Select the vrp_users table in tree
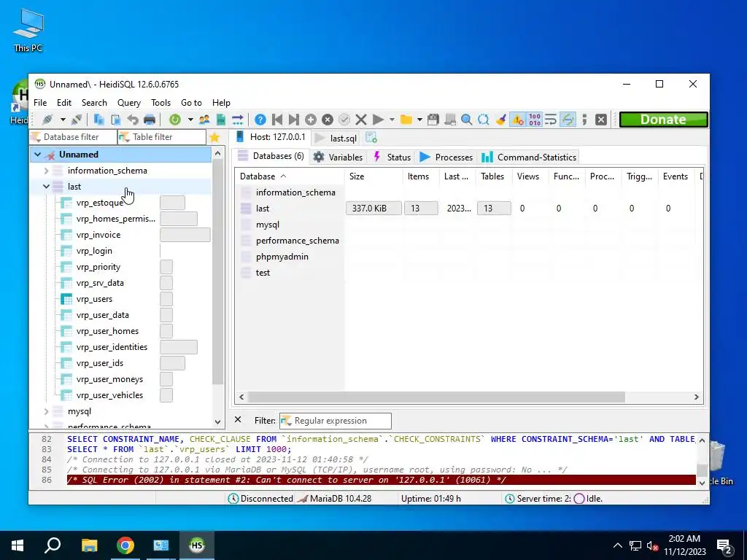Screen dimensions: 747x560 94,299
